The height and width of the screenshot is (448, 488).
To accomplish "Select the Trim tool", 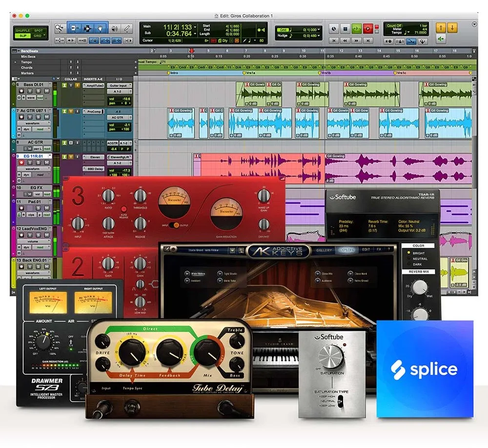I will 74,29.
